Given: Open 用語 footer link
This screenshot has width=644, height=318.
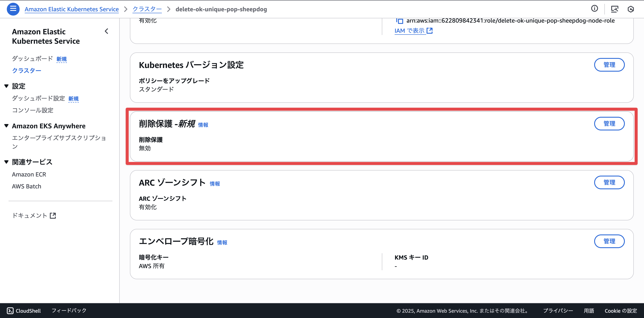Looking at the screenshot, I should tap(589, 311).
